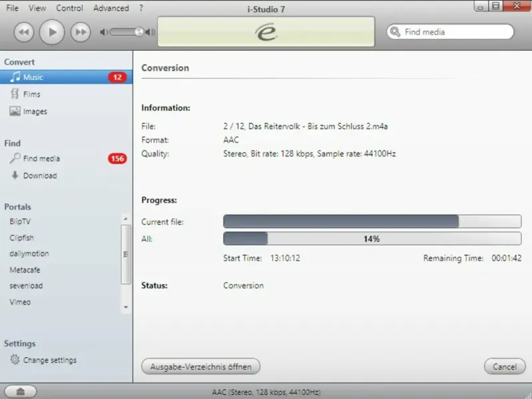Image resolution: width=532 pixels, height=399 pixels.
Task: Open the Download section
Action: (x=40, y=176)
